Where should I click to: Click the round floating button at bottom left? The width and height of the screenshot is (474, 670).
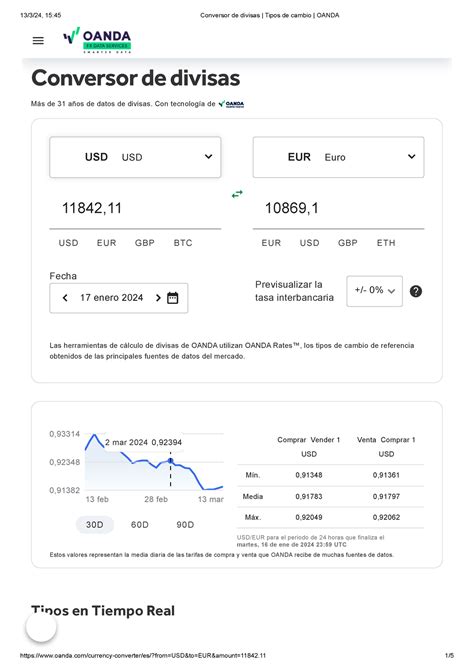pyautogui.click(x=41, y=626)
